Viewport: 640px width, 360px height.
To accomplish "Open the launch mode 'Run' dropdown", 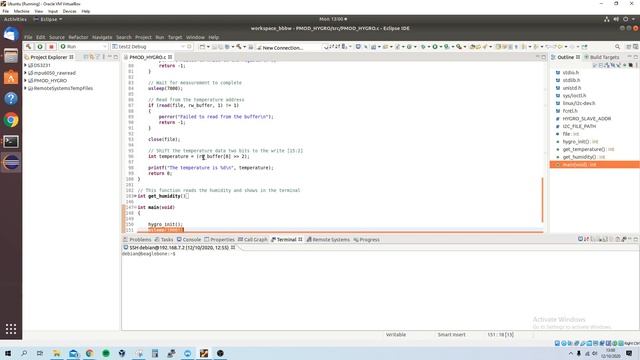I will tap(83, 47).
